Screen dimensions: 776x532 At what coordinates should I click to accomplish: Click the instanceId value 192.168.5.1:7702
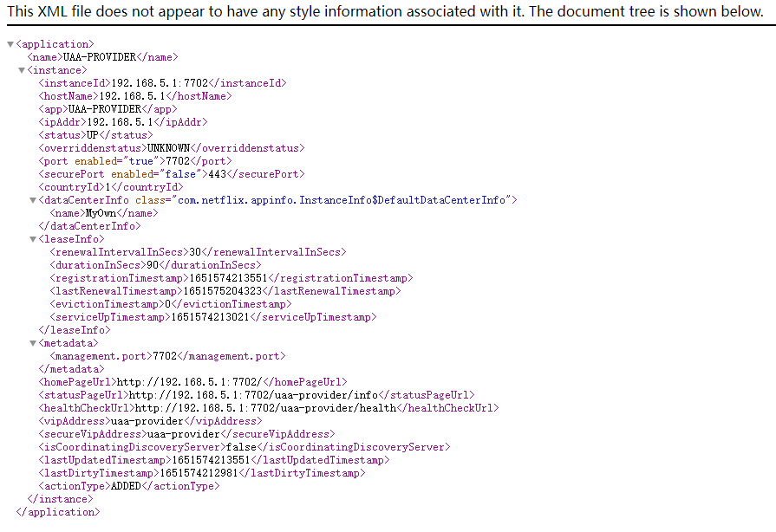(160, 83)
